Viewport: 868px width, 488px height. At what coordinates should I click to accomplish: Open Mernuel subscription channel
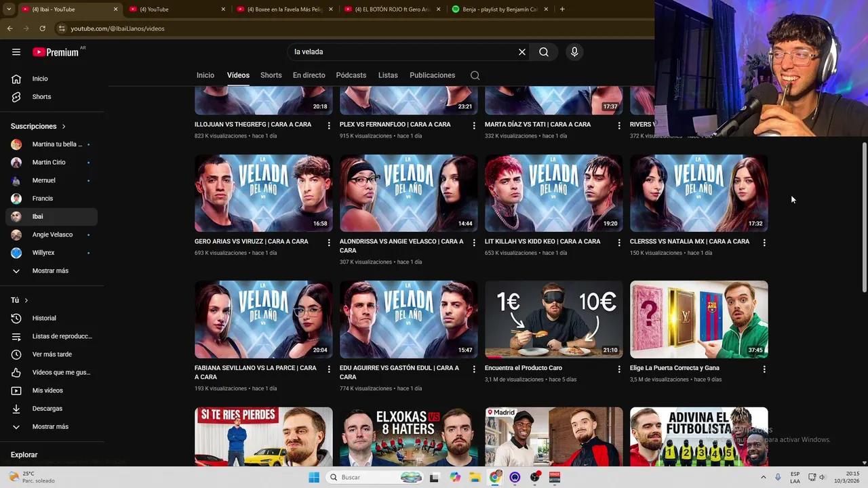tap(52, 180)
